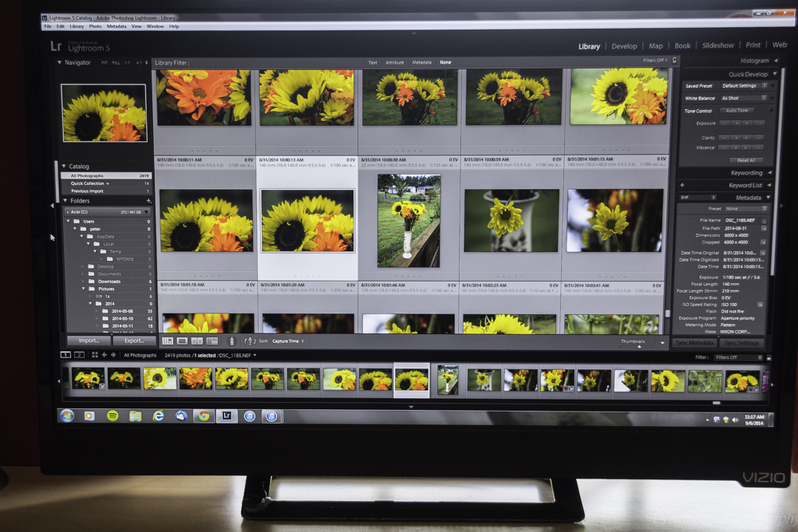The image size is (798, 532).
Task: Click the sort direction icon
Action: [250, 341]
